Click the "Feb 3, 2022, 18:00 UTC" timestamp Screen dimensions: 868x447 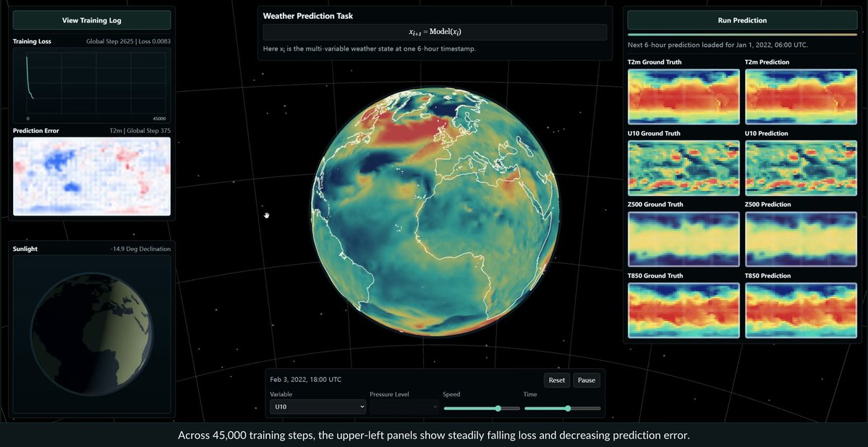point(306,379)
